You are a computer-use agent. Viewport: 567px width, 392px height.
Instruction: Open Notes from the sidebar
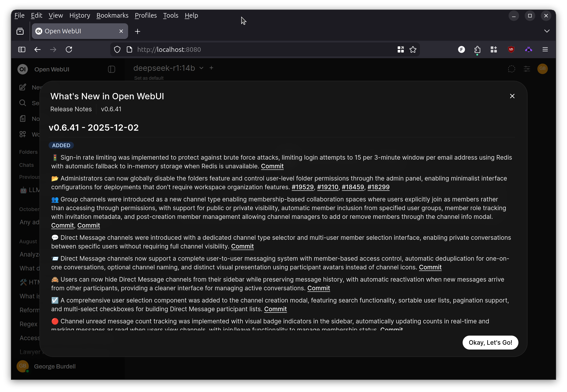tap(22, 119)
